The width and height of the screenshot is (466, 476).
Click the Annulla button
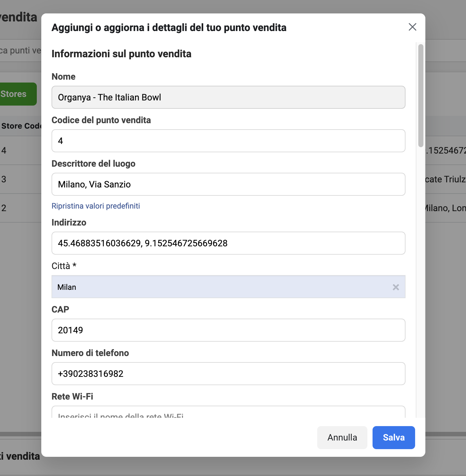coord(342,438)
